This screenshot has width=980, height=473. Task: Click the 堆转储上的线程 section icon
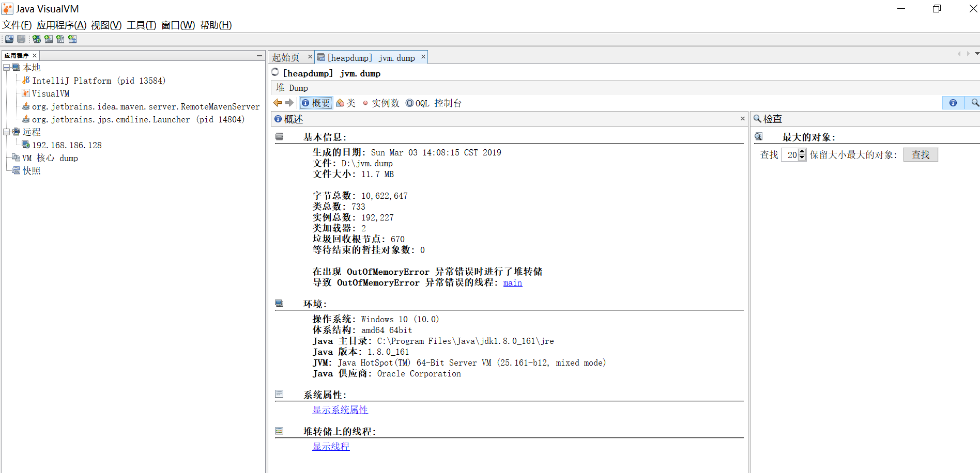pos(280,431)
